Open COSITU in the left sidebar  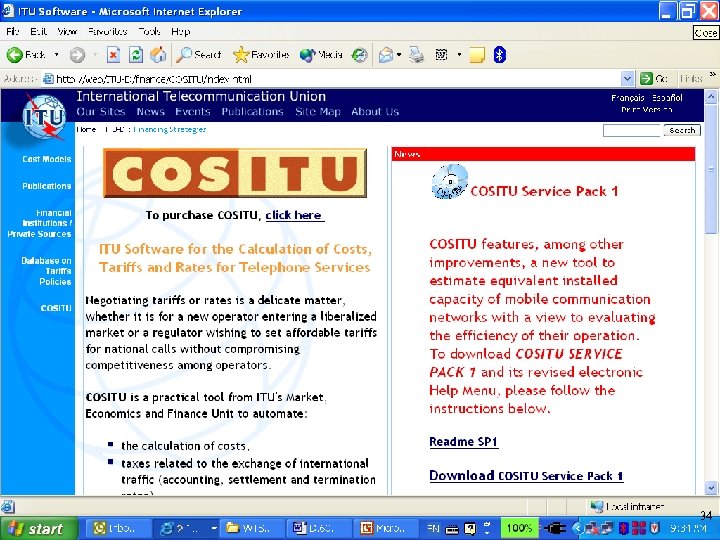pyautogui.click(x=56, y=308)
